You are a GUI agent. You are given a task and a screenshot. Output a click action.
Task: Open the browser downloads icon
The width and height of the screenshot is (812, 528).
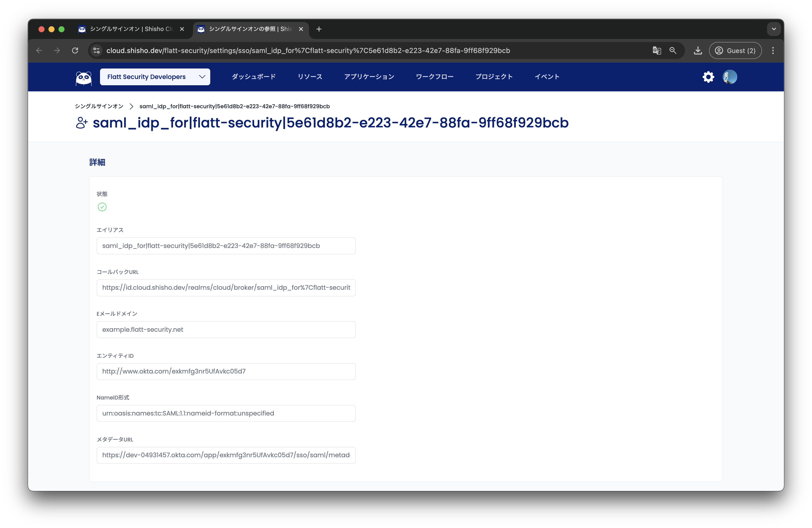tap(698, 51)
